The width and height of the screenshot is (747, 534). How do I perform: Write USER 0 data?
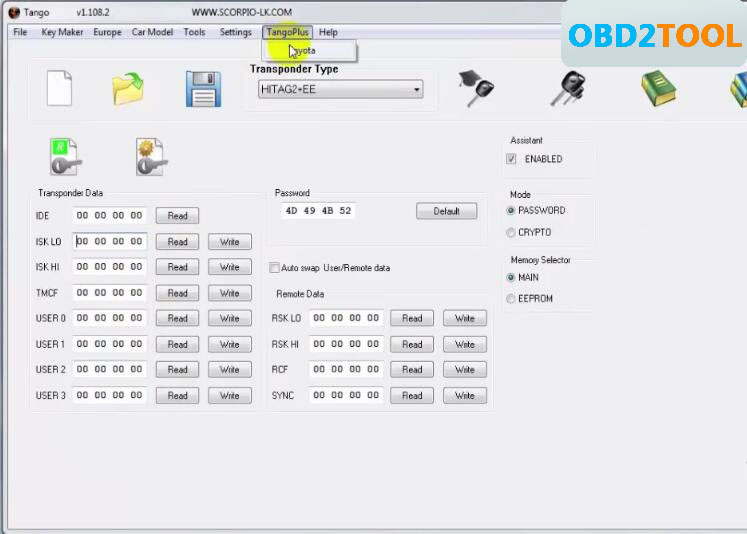pyautogui.click(x=230, y=318)
